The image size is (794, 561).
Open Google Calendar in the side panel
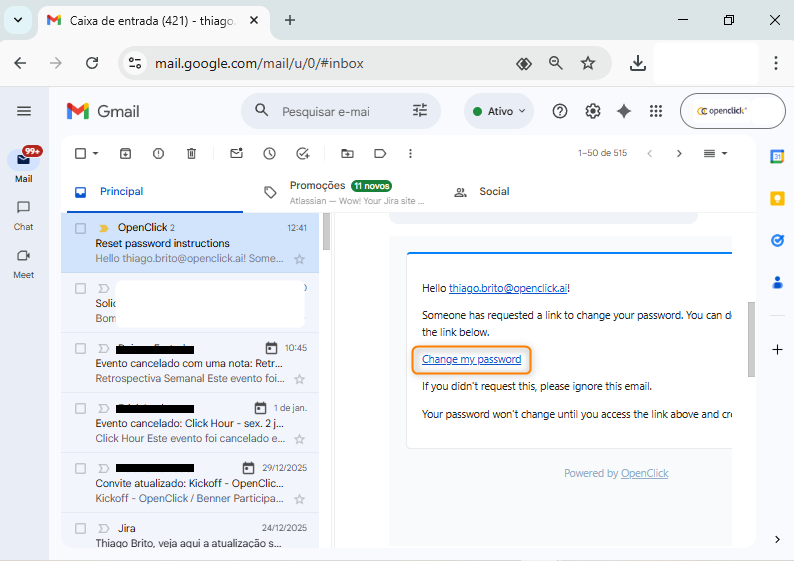click(776, 156)
